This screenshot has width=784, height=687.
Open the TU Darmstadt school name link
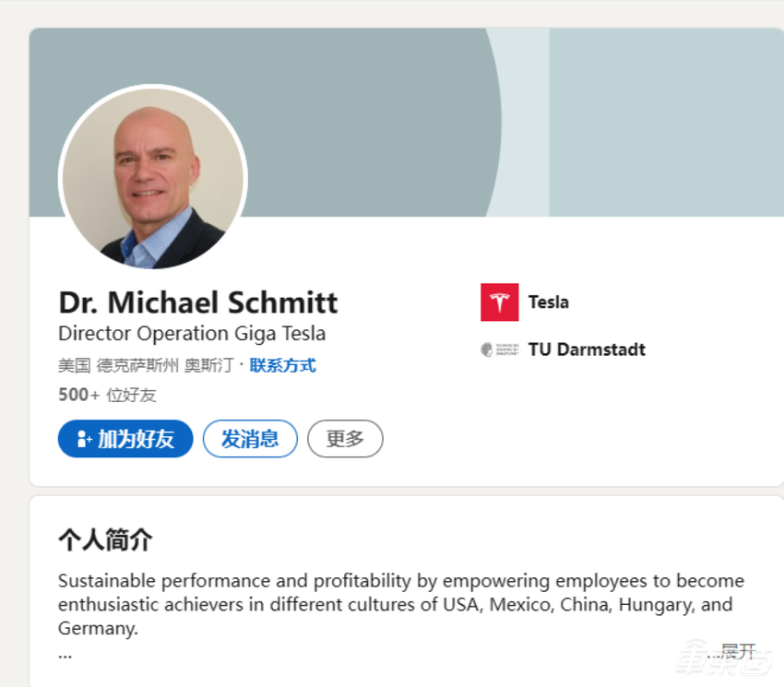pyautogui.click(x=587, y=349)
